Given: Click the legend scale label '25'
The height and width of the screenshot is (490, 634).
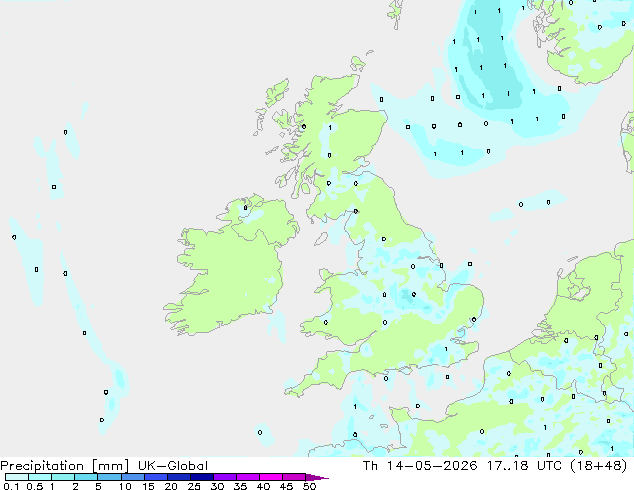Looking at the screenshot, I should pos(194,486).
